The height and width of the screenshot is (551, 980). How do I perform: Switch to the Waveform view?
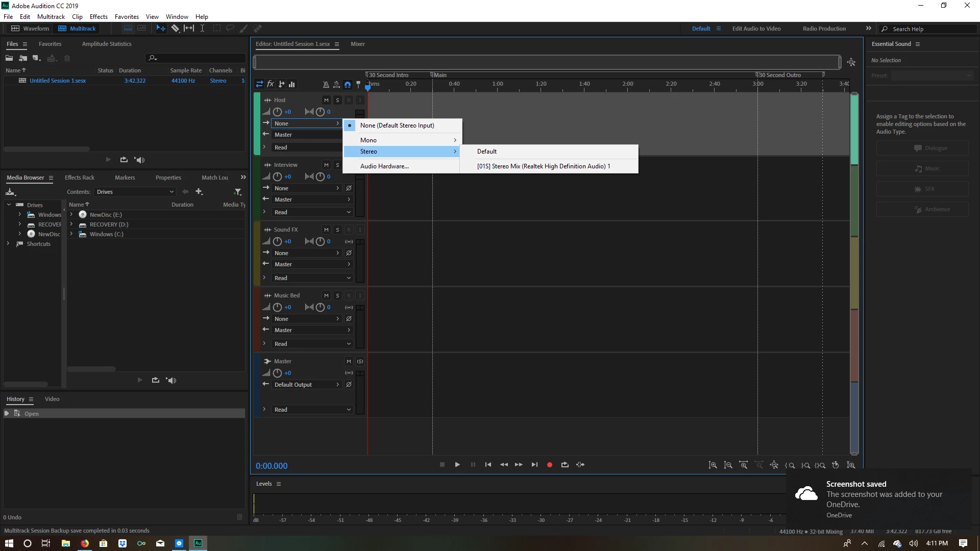(x=31, y=29)
